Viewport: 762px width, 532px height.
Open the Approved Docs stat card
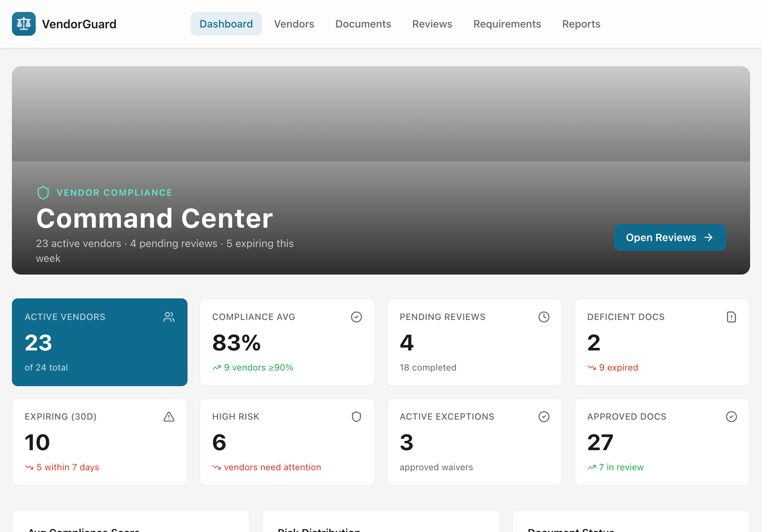(x=662, y=442)
